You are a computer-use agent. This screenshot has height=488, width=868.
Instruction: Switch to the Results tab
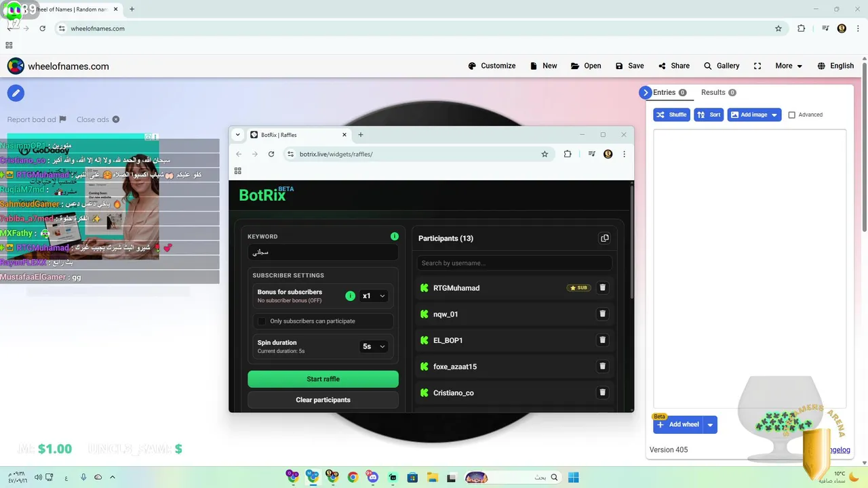(718, 92)
